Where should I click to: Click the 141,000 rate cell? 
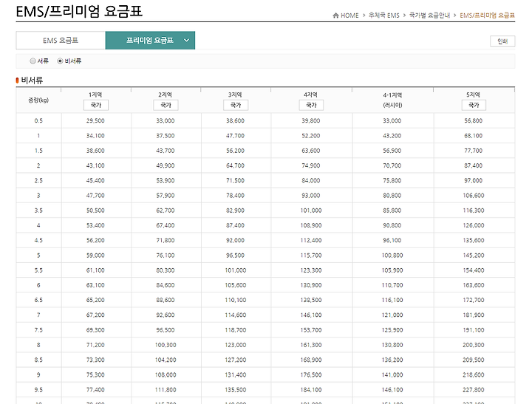pos(392,375)
